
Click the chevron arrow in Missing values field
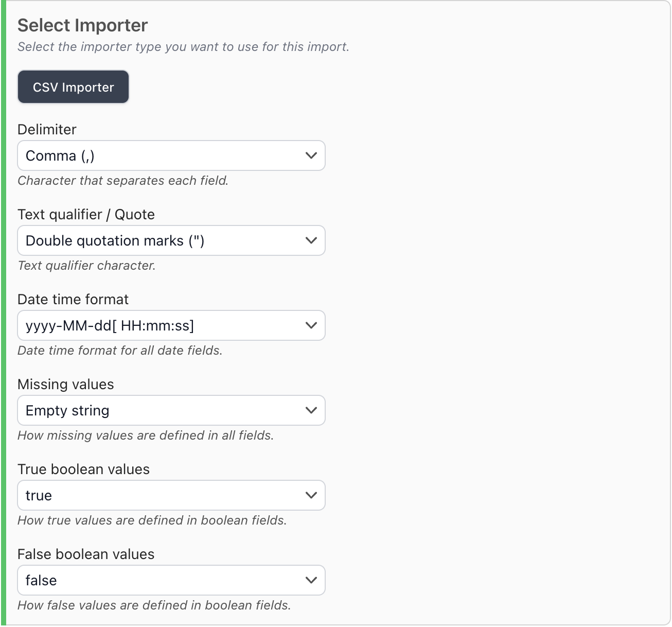[x=311, y=410]
